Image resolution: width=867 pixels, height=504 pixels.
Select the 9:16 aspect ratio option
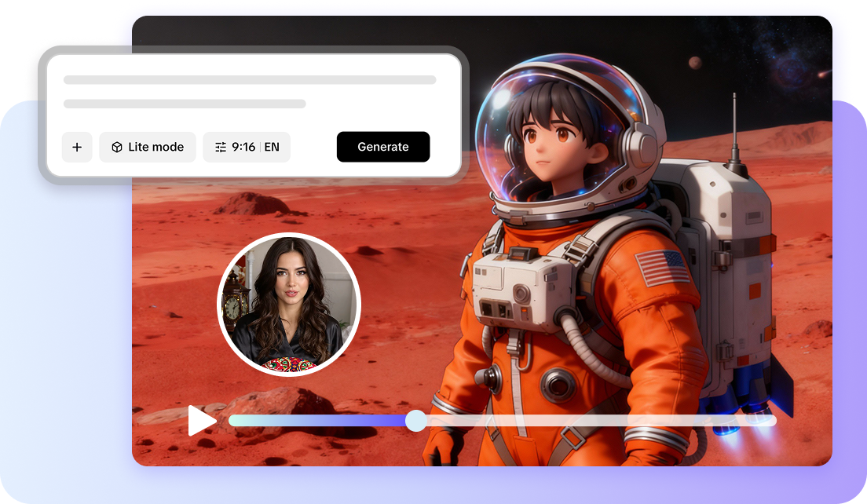[243, 147]
